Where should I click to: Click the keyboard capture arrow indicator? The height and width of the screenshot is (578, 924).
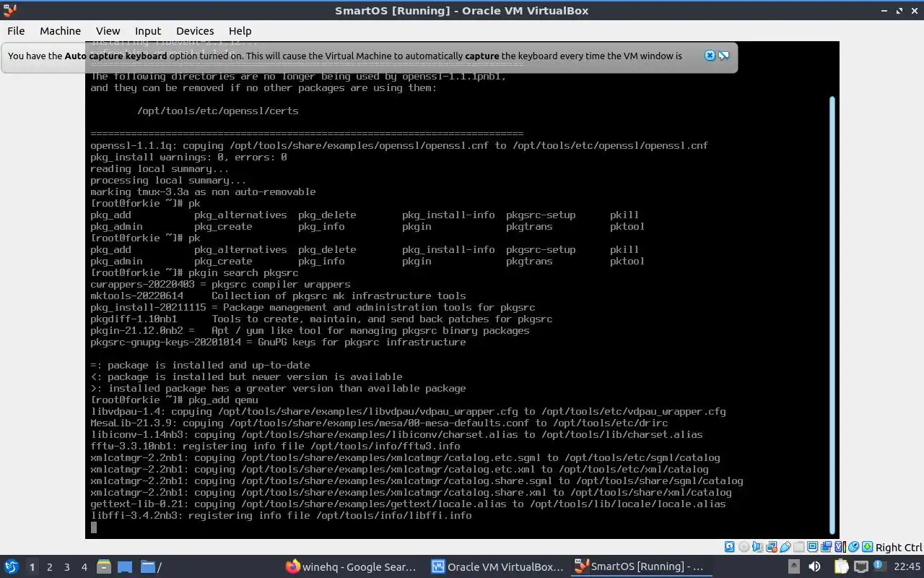click(x=867, y=547)
